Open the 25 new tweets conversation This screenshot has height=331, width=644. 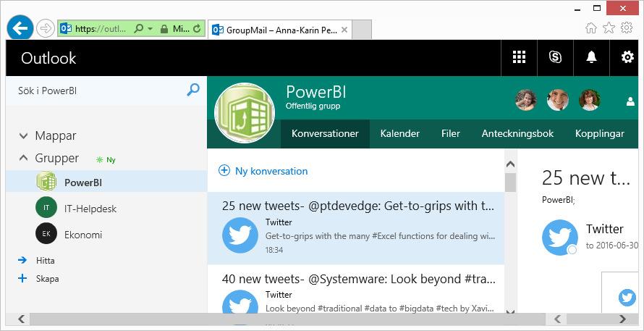356,228
